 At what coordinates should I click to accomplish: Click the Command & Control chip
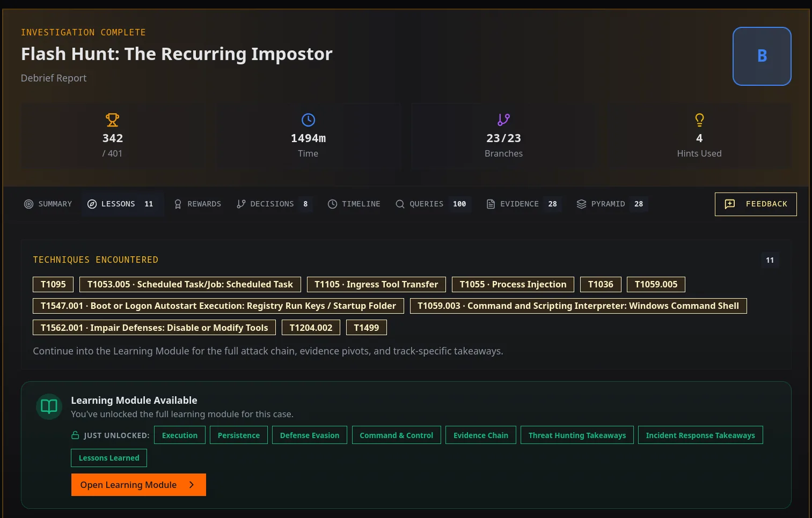tap(397, 435)
